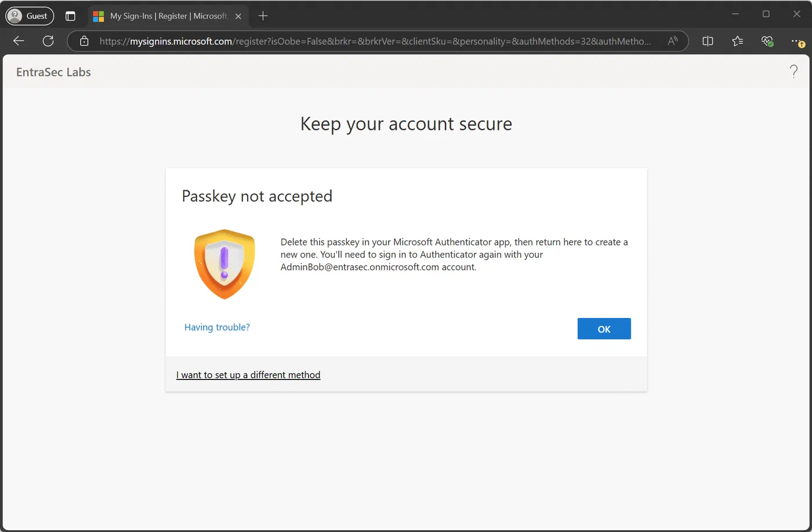Click the Keep your account secure title
This screenshot has width=812, height=532.
point(406,124)
